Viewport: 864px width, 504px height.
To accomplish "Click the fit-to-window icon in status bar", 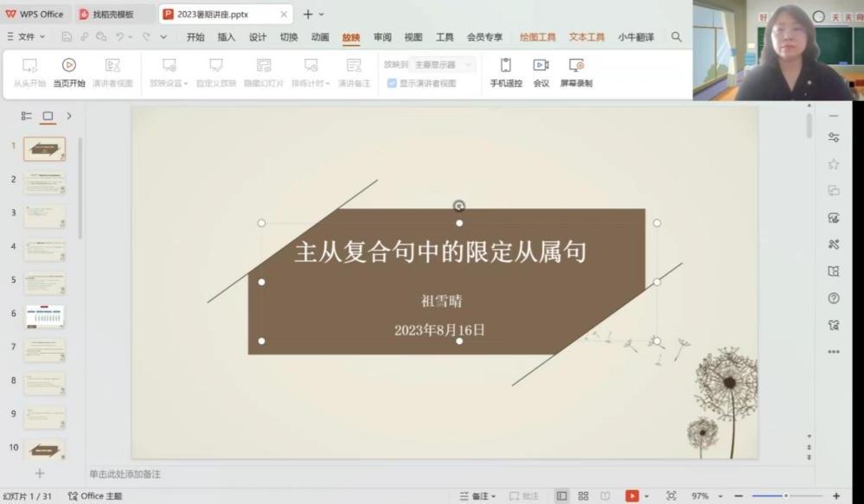I will (671, 496).
